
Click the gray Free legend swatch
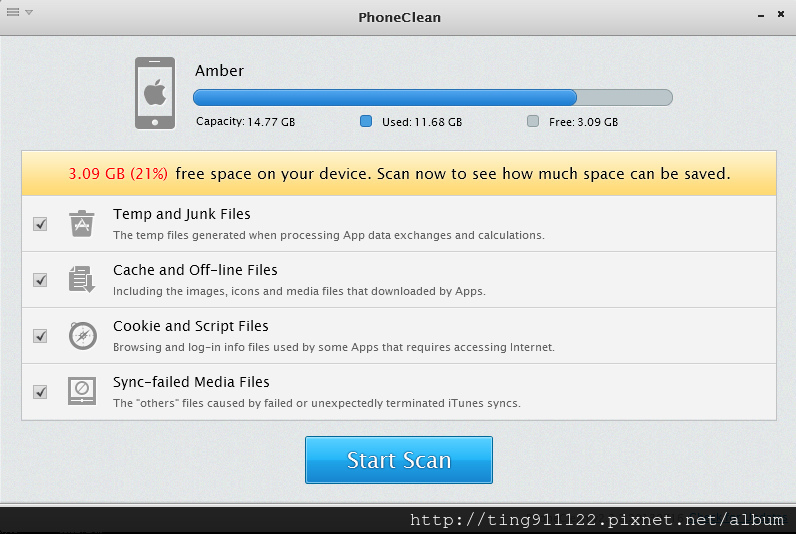pyautogui.click(x=533, y=121)
